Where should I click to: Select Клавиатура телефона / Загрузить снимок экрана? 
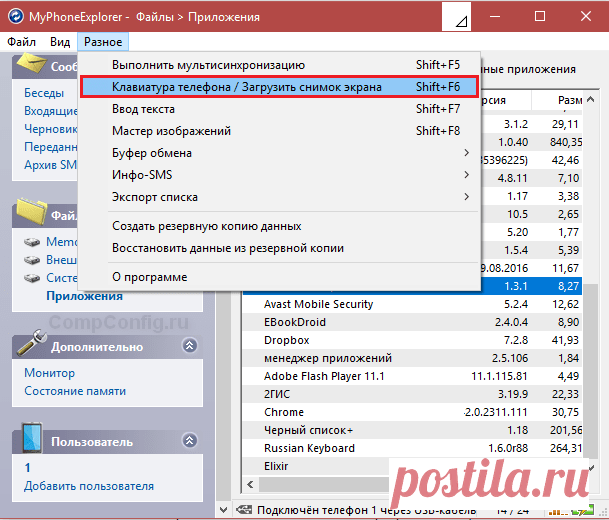pyautogui.click(x=279, y=87)
